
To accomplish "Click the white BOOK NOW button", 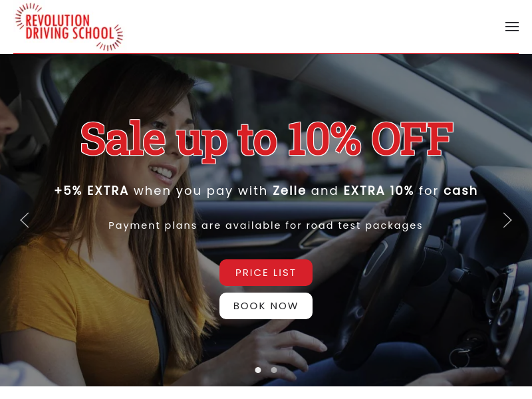I will pos(265,306).
